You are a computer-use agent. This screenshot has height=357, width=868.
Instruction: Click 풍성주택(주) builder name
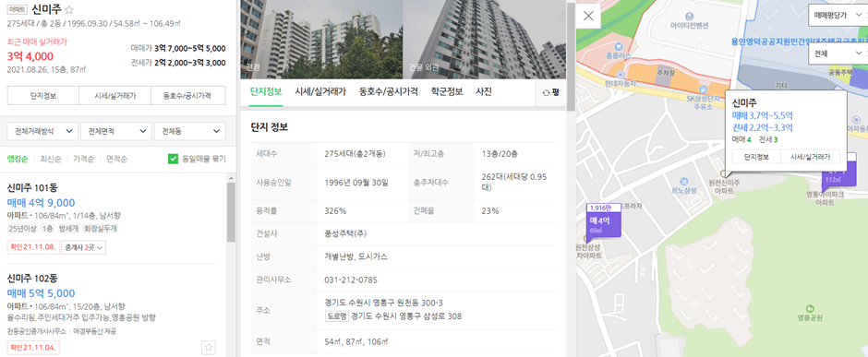[x=346, y=233]
